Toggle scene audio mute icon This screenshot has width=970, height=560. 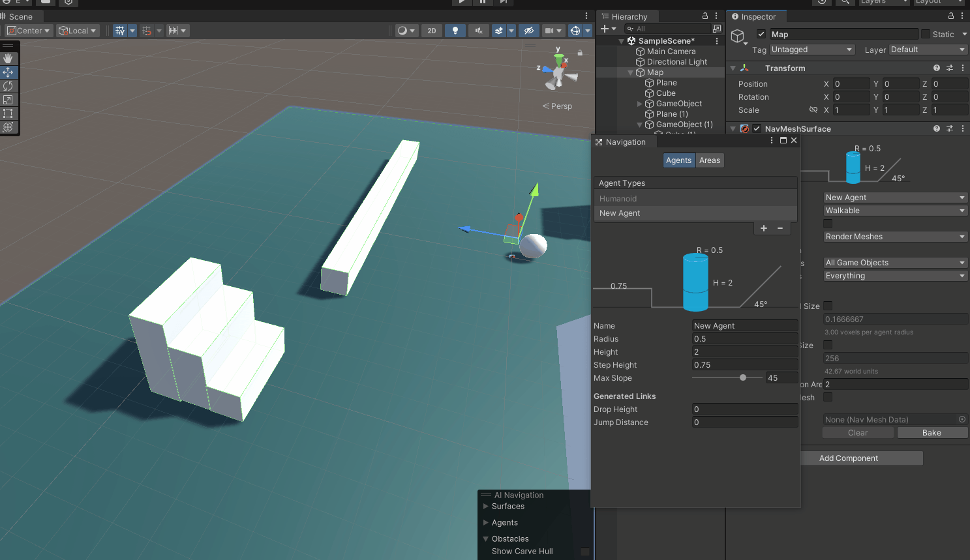(479, 31)
